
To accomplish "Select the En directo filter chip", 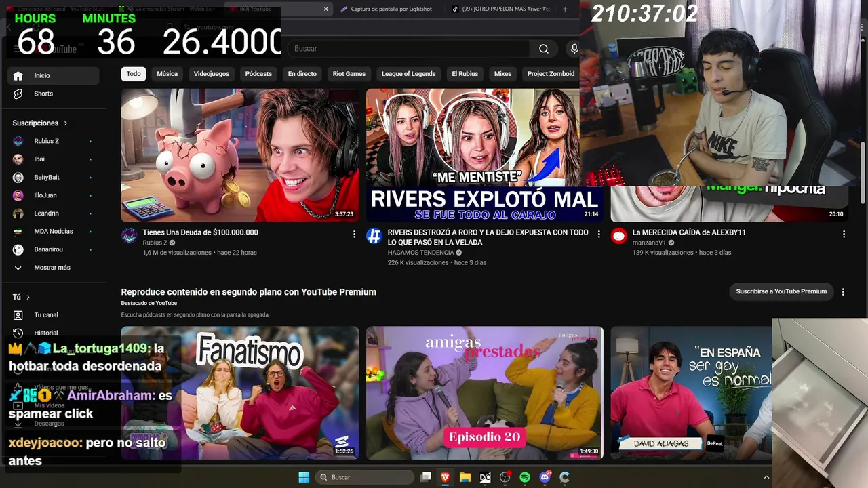I will point(302,74).
